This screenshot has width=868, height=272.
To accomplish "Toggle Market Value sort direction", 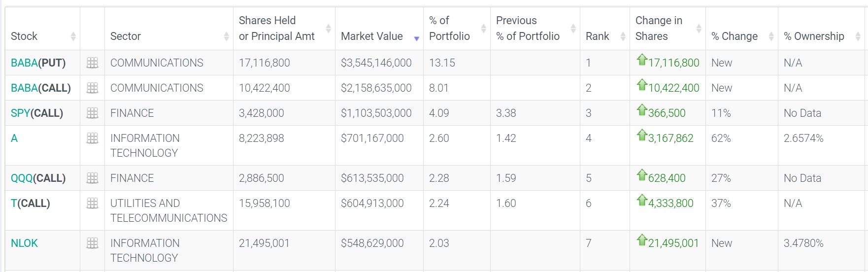I will [x=416, y=38].
